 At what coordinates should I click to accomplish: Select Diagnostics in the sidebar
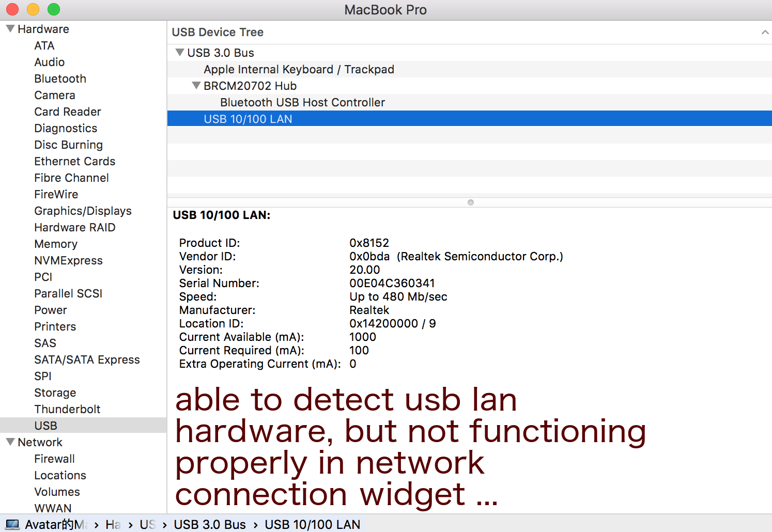(x=66, y=128)
